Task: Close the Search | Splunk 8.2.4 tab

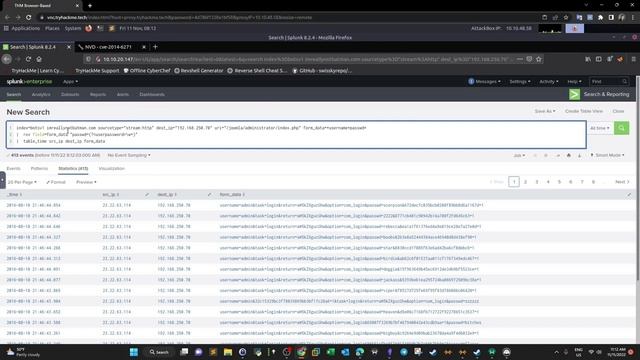Action: (69, 47)
